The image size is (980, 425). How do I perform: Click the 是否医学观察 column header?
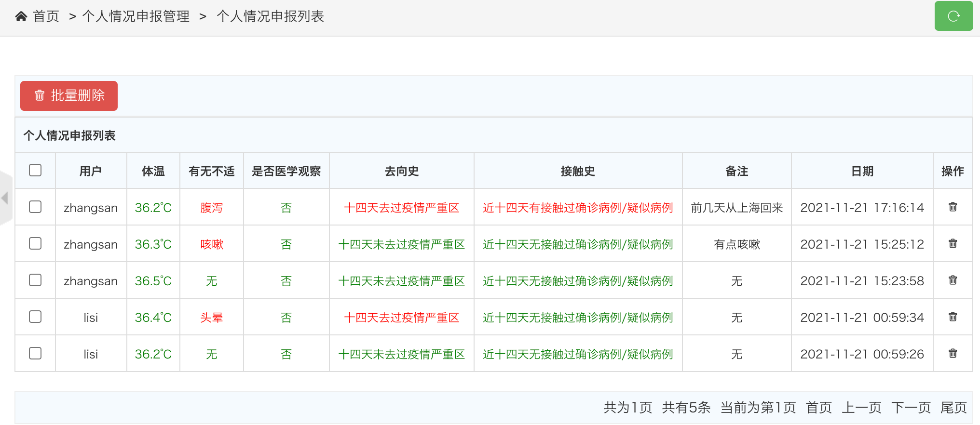286,171
